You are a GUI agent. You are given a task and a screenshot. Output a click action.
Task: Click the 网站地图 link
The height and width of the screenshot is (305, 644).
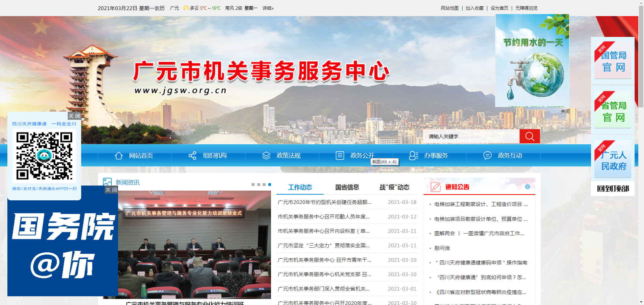coord(450,8)
